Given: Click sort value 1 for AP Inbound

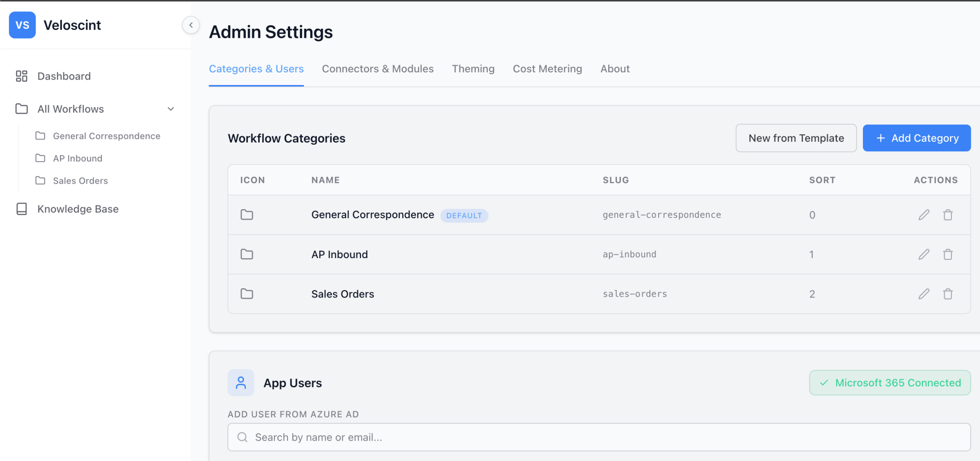Looking at the screenshot, I should click(811, 254).
